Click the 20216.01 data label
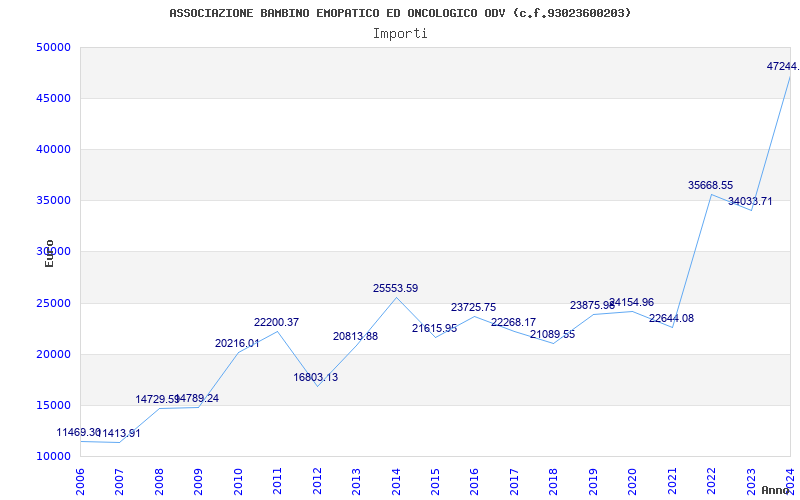 [237, 343]
